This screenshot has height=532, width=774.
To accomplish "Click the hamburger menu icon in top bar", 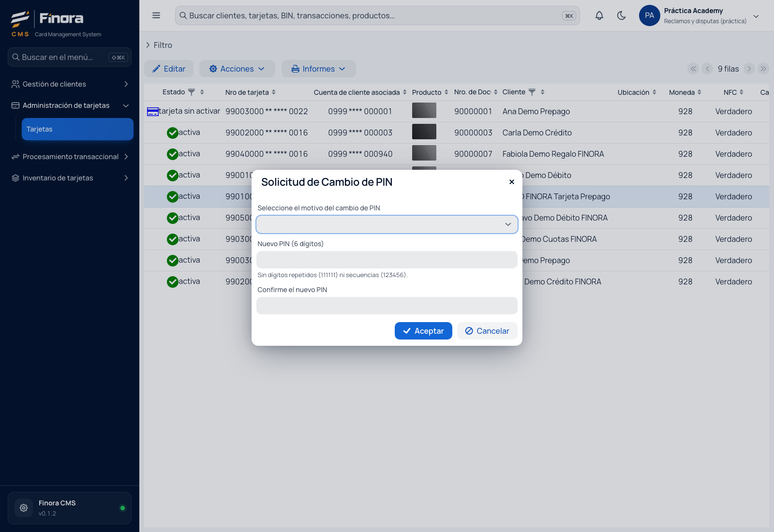I will 156,15.
